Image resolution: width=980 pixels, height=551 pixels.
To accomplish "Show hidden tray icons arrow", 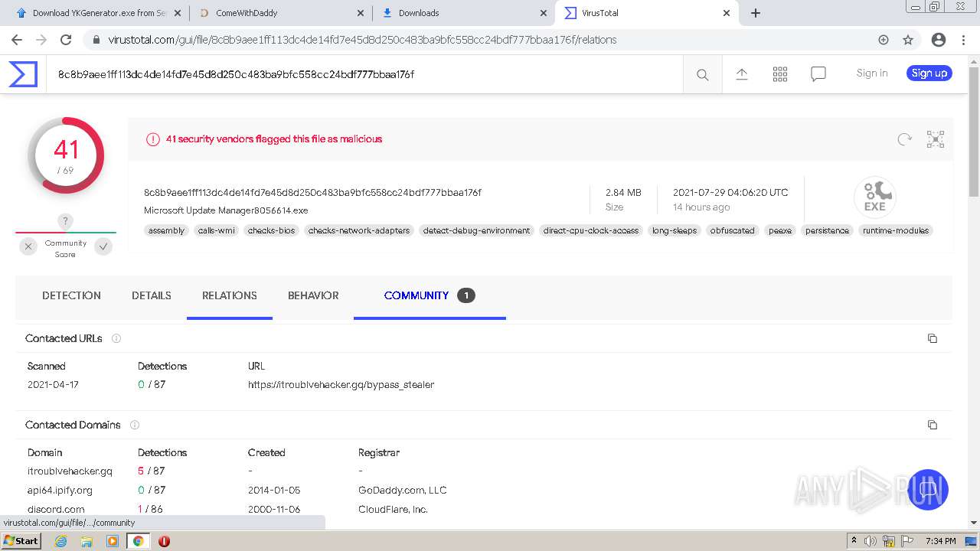I will (854, 541).
